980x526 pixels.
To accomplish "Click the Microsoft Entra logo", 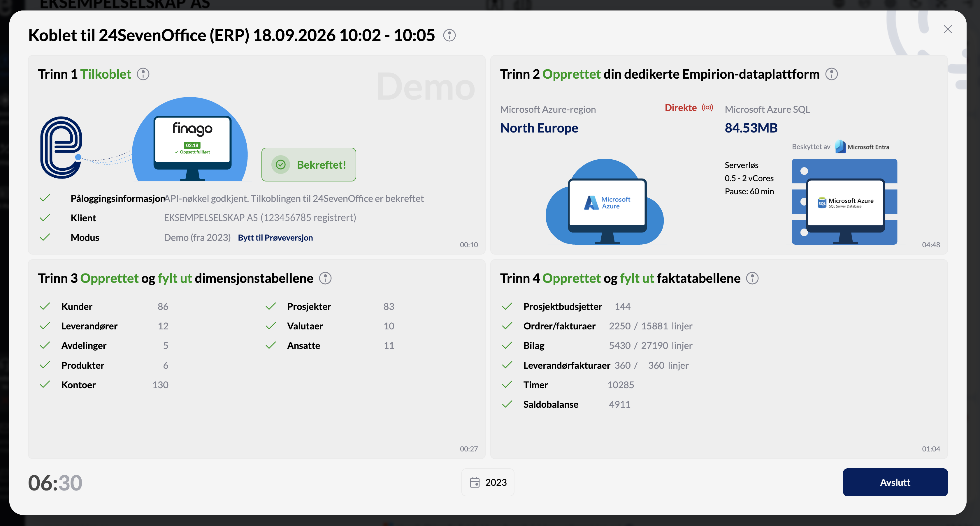I will point(862,147).
